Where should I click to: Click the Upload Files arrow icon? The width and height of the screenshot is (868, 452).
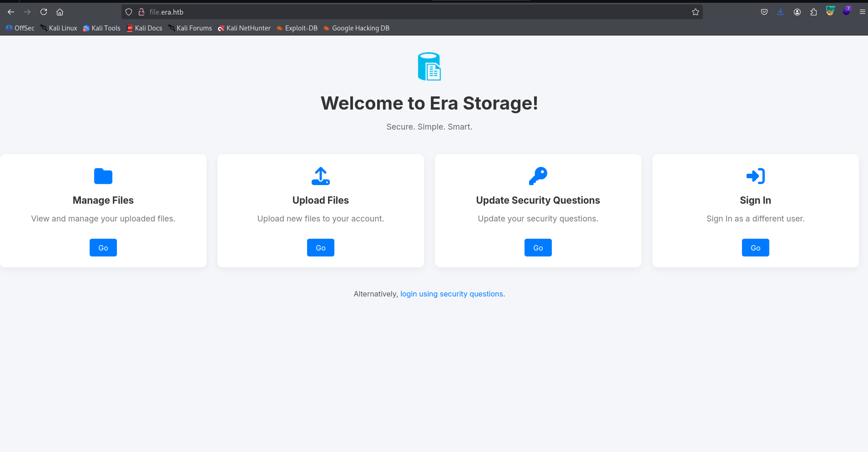321,176
